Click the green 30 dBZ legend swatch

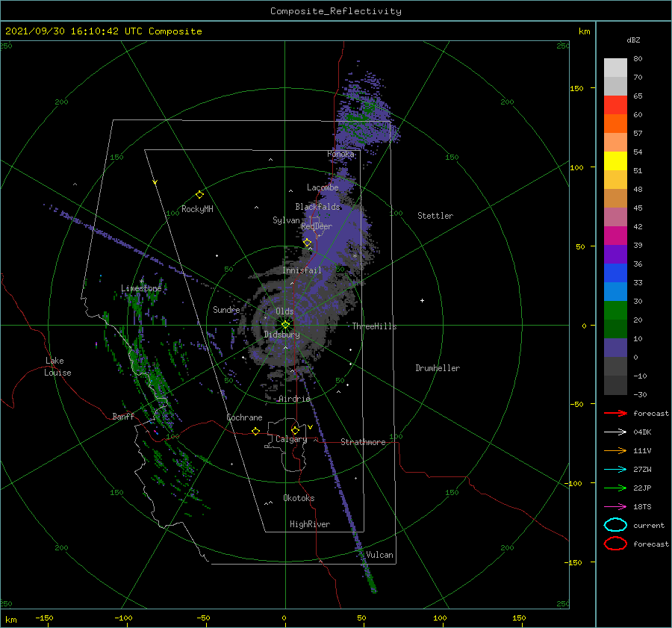tap(615, 310)
